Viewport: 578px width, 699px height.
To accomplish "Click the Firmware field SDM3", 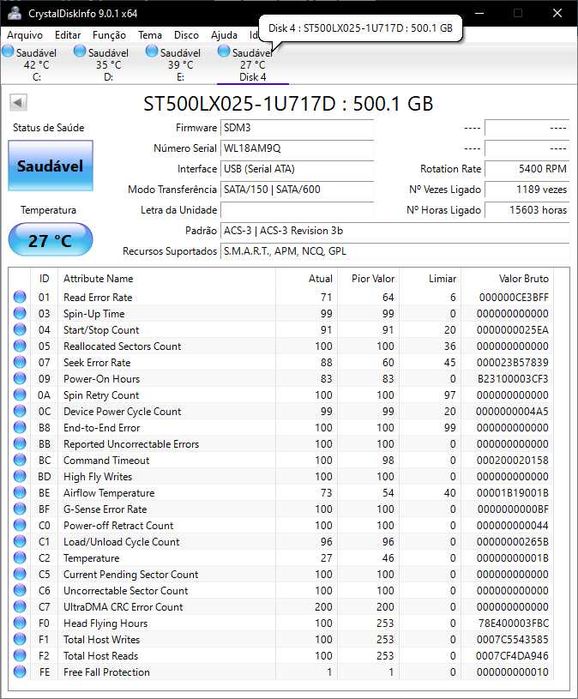I will click(297, 128).
